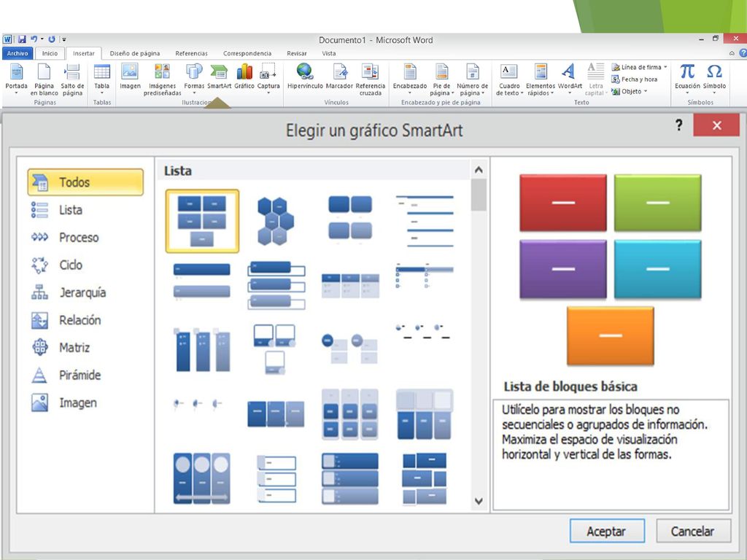Screen dimensions: 747x560
Task: Select the Todos category
Action: [86, 182]
